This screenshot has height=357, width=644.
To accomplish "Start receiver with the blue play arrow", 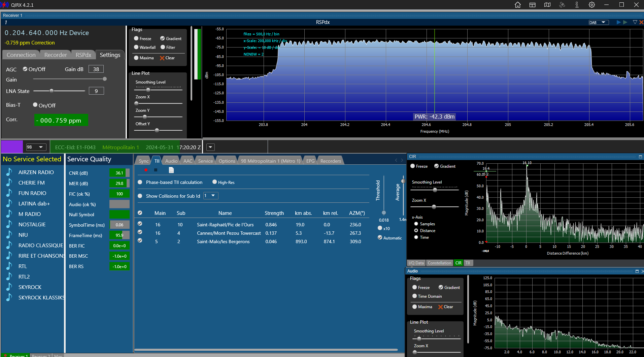I will [x=619, y=22].
